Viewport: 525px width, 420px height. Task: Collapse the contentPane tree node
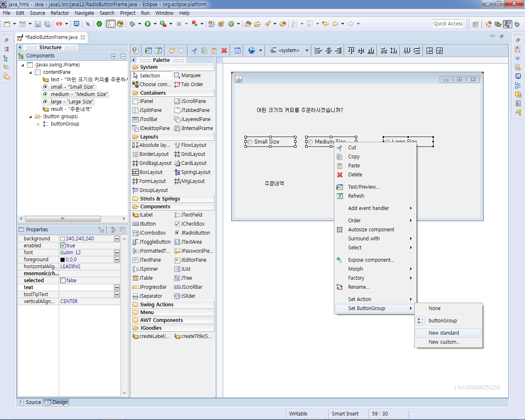coord(30,72)
